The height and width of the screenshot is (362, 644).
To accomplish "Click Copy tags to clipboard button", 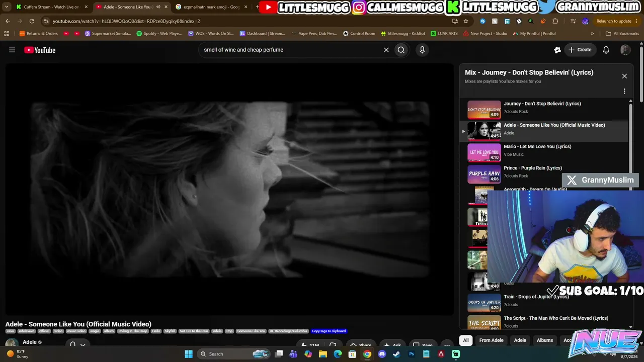I will [x=329, y=331].
